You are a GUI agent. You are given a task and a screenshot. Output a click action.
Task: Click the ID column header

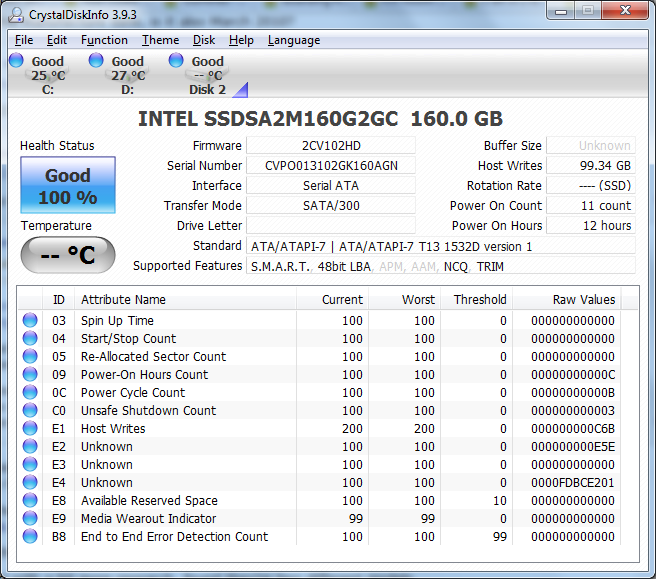click(x=59, y=300)
